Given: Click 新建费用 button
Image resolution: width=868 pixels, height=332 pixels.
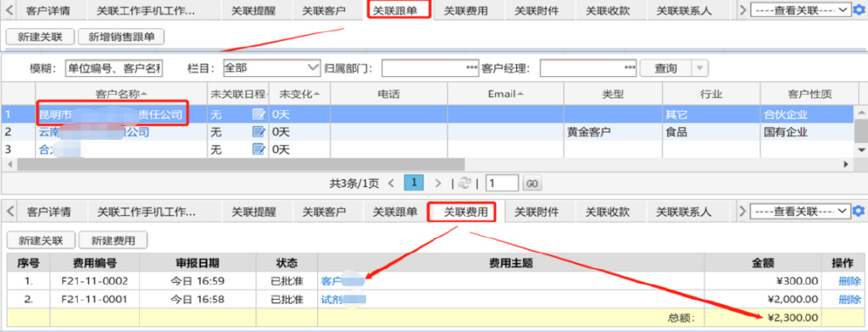Looking at the screenshot, I should click(113, 241).
